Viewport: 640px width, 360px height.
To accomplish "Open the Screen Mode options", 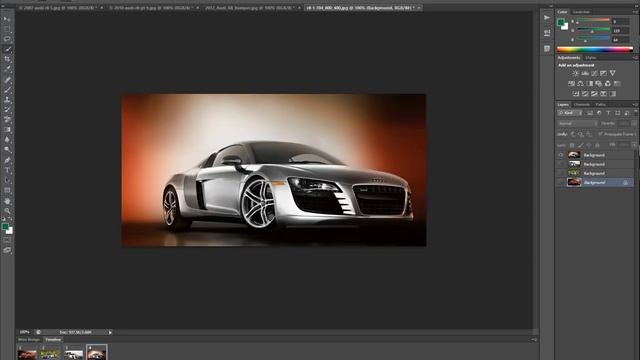I will 7,250.
